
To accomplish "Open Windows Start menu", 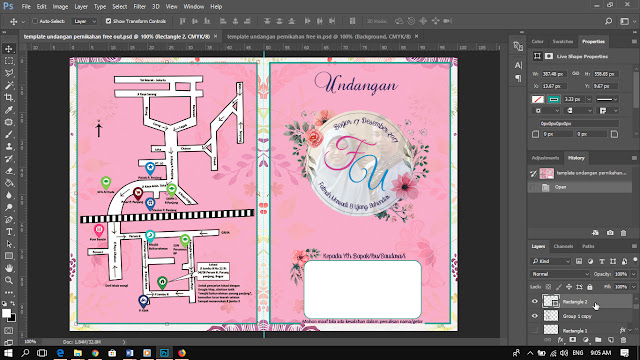I will point(8,353).
